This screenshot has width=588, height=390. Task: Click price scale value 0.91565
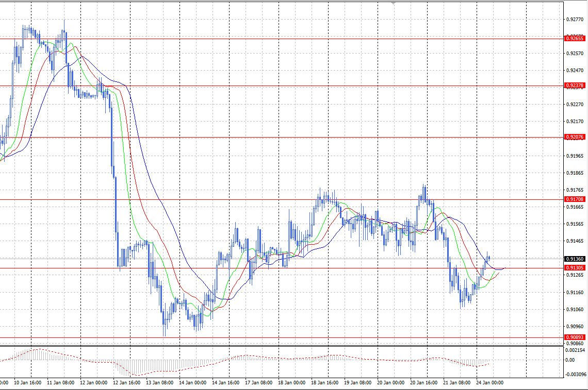[575, 224]
